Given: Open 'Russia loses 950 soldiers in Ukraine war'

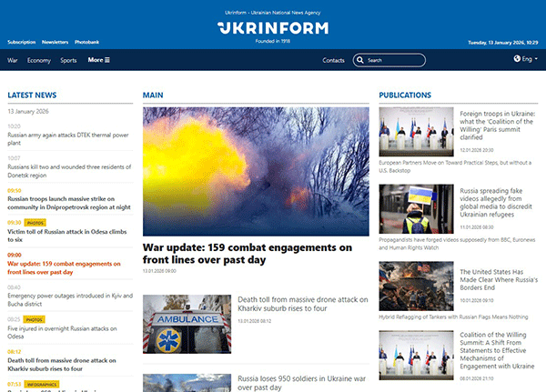Looking at the screenshot, I should pyautogui.click(x=301, y=383).
